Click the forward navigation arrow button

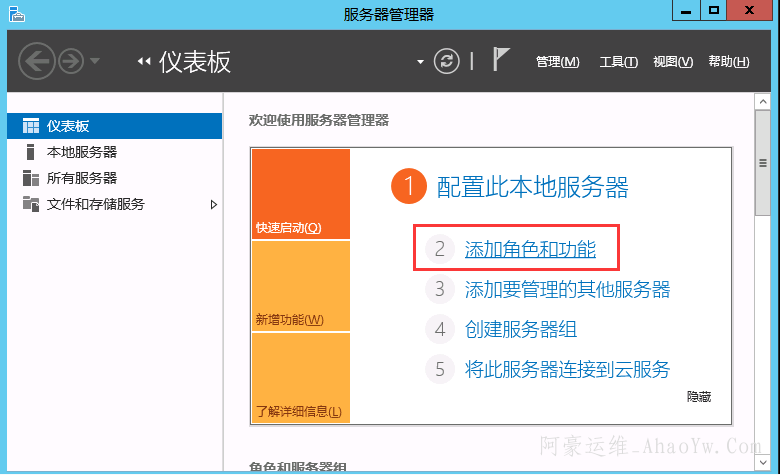71,62
